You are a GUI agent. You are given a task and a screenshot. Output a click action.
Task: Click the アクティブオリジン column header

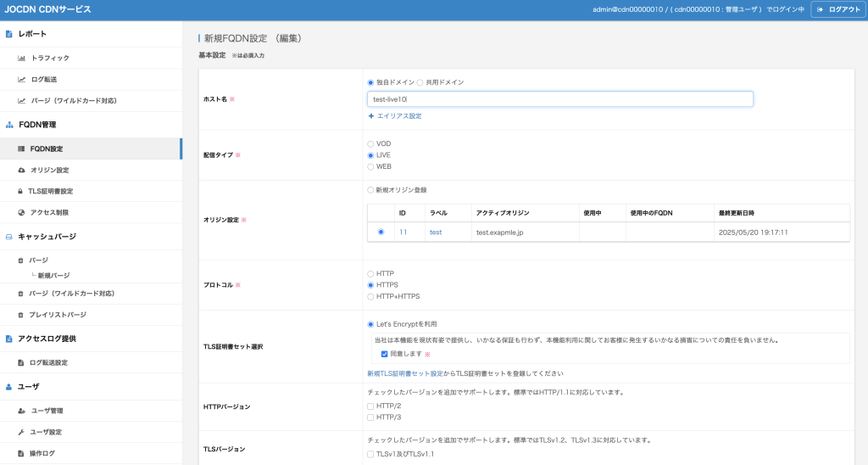503,213
